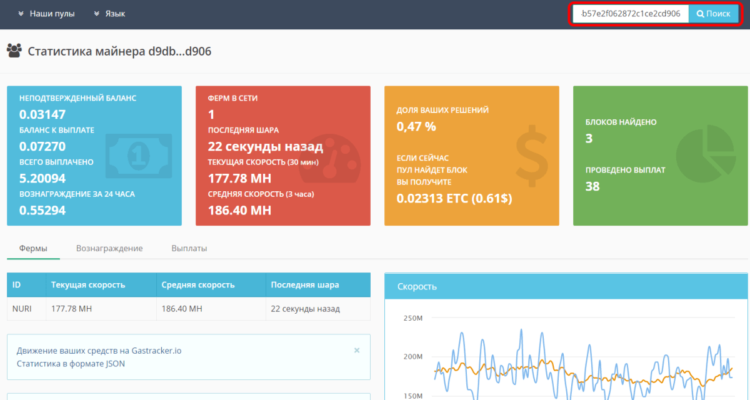Click the Последняя шара column header
Viewport: 750px width, 400px height.
coord(307,285)
